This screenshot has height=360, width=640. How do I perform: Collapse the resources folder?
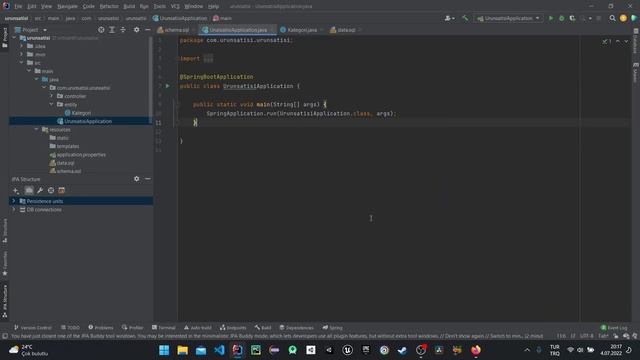(36, 129)
